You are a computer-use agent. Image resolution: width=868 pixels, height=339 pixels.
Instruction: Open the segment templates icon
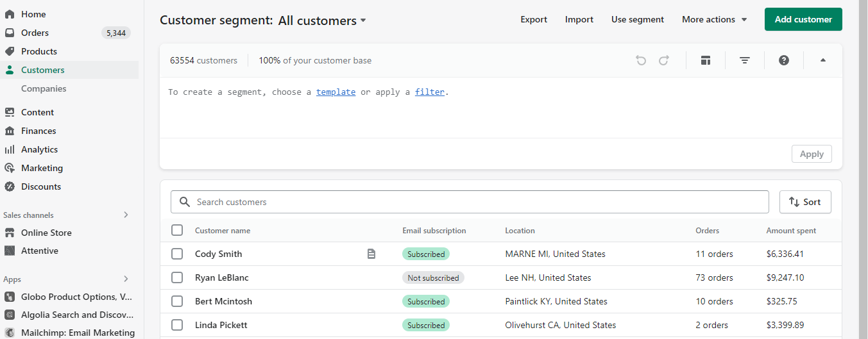[706, 60]
